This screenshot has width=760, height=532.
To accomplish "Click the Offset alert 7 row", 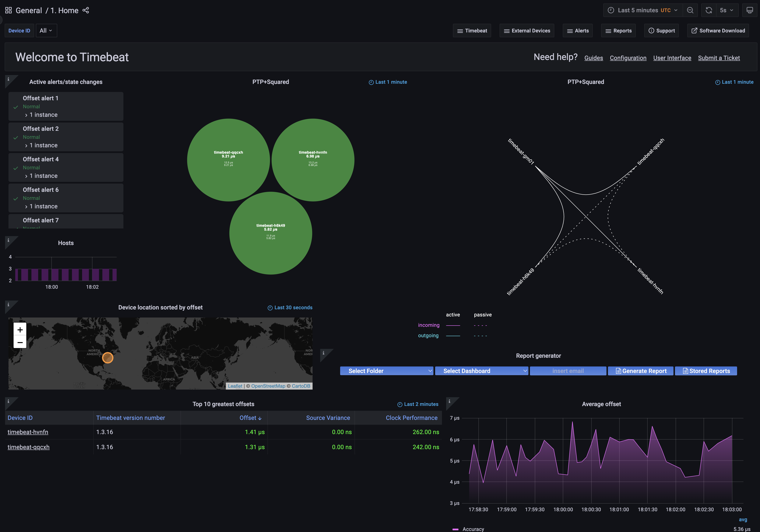I will pos(66,221).
